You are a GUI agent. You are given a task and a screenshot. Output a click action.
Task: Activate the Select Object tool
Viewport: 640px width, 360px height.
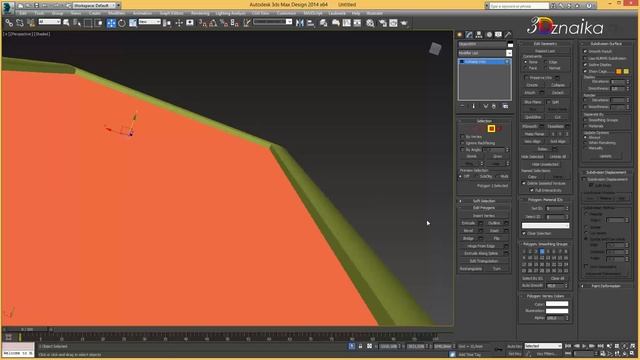pyautogui.click(x=66, y=23)
